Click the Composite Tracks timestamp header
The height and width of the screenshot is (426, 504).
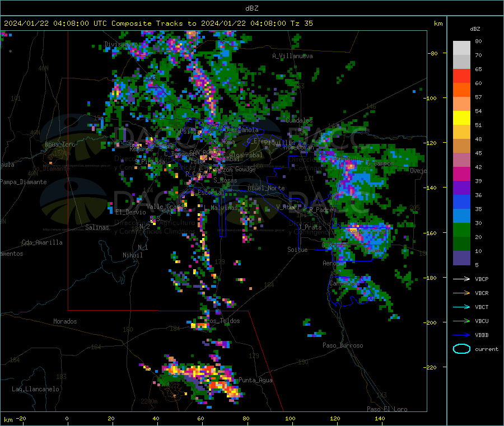pos(158,24)
